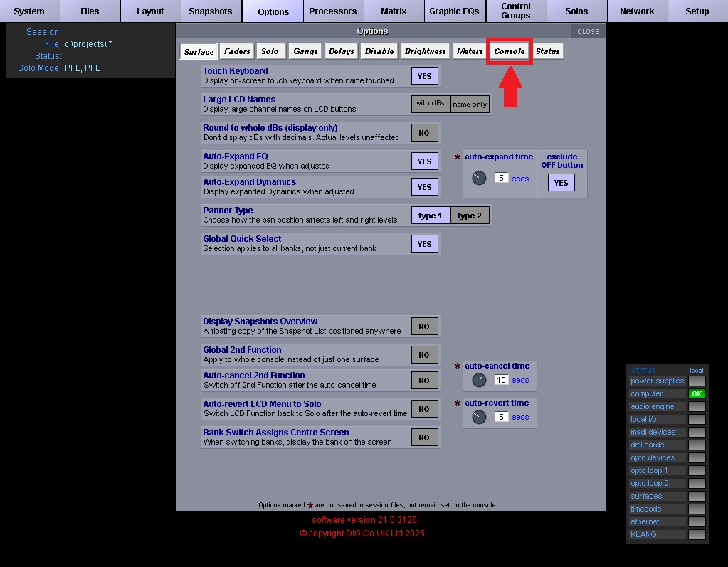Toggle Round to whole dBs NO button
Viewport: 728px width, 567px height.
point(424,133)
